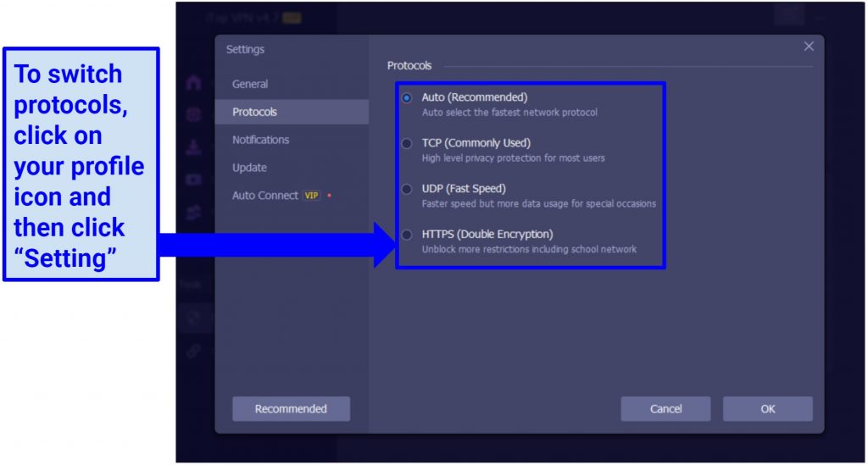Screen dimensions: 868x465
Task: Choose the UDP (Fast Speed) radio option
Action: [407, 189]
